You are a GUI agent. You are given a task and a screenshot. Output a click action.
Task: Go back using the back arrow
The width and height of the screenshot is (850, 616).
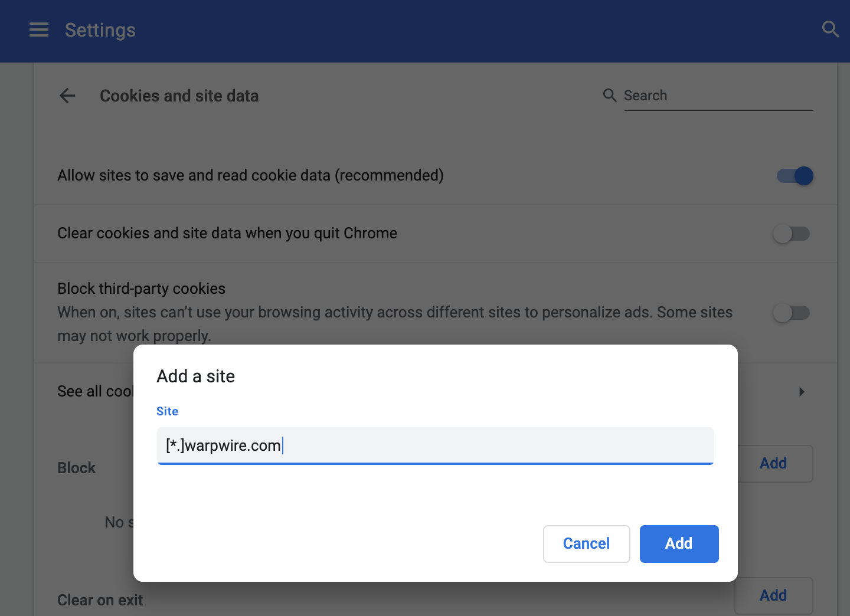click(x=68, y=96)
